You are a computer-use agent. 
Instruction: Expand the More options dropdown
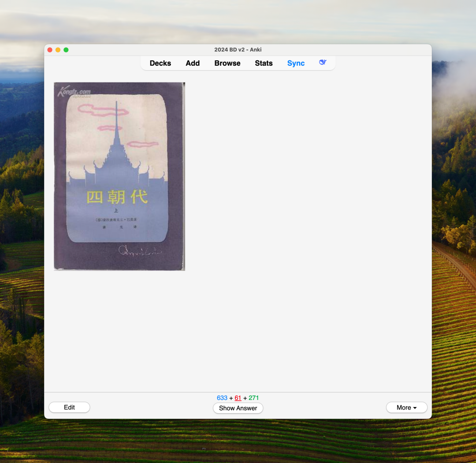point(406,407)
